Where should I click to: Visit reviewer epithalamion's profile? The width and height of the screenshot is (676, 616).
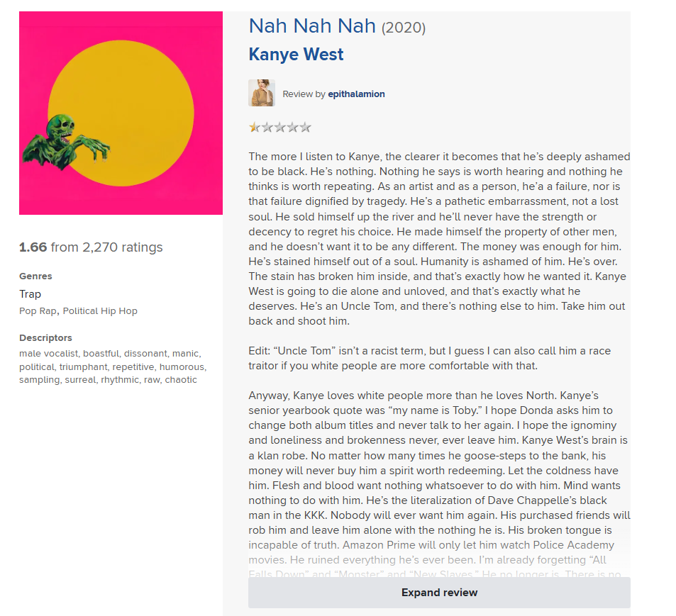click(x=356, y=94)
